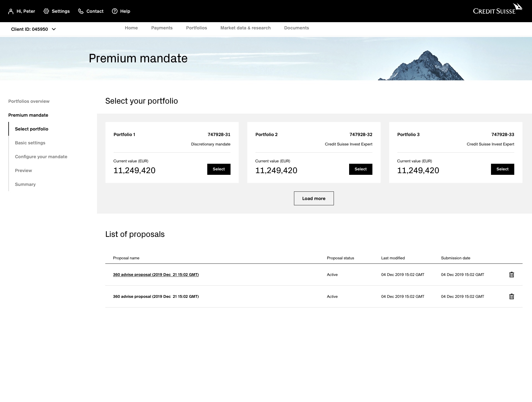Click Hi, Peter greeting text

point(26,11)
